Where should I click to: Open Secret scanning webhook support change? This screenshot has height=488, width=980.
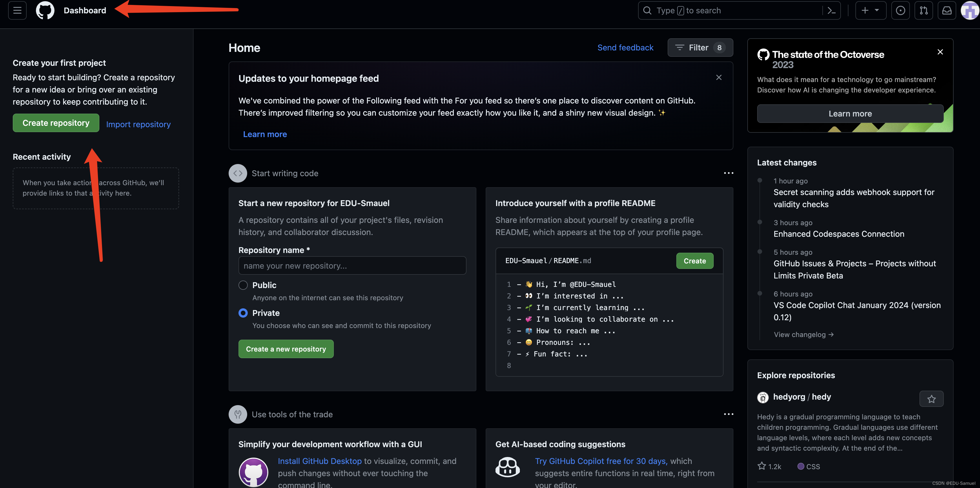pos(854,198)
